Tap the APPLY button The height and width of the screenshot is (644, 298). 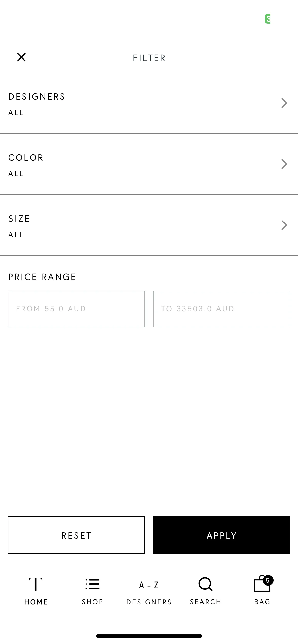222,535
